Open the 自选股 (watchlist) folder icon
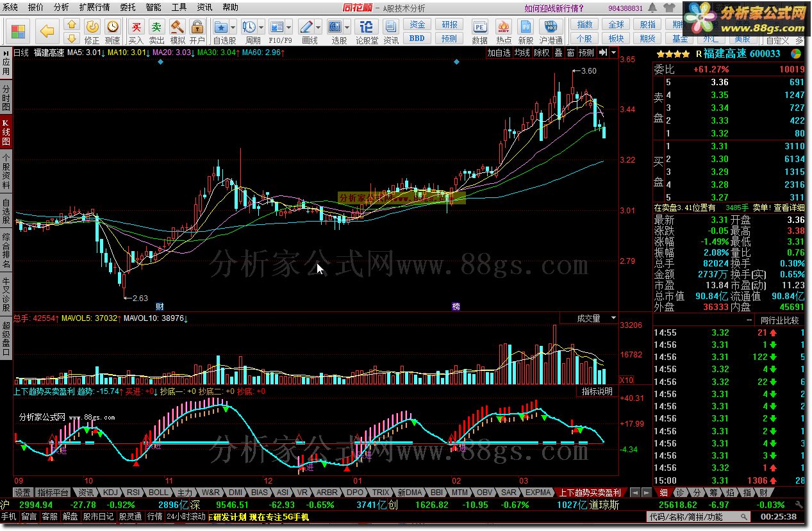 [x=222, y=26]
